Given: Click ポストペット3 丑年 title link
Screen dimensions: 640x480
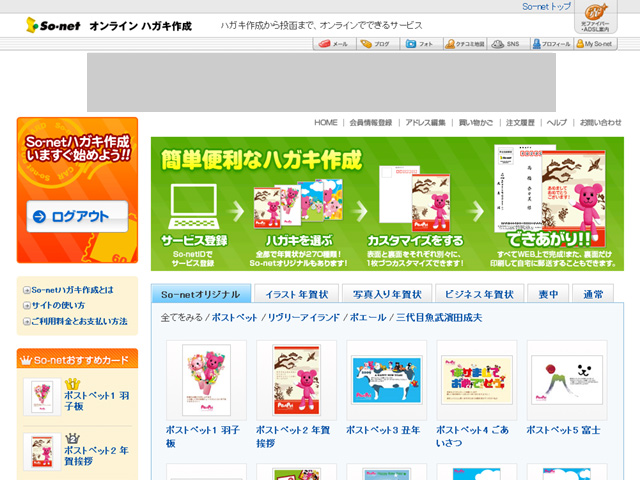Looking at the screenshot, I should pyautogui.click(x=383, y=430).
